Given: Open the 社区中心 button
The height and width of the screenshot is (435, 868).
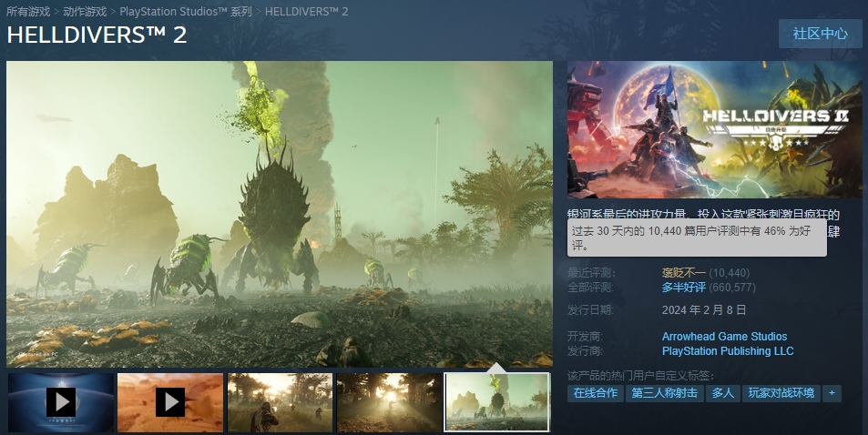Looking at the screenshot, I should pyautogui.click(x=820, y=34).
